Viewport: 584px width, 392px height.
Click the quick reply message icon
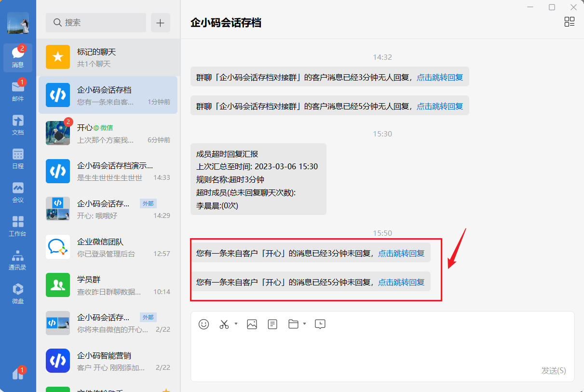tap(320, 324)
